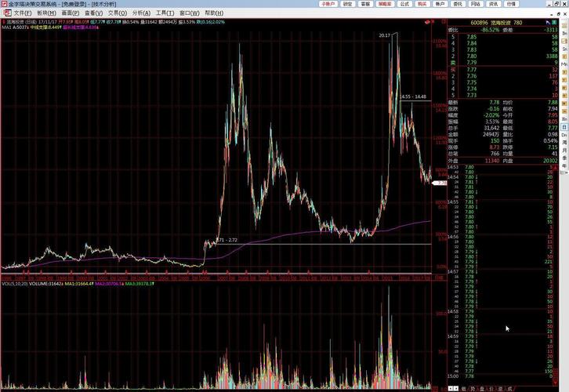Click the 公式 formula button
This screenshot has height=392, width=569.
pos(404,4)
